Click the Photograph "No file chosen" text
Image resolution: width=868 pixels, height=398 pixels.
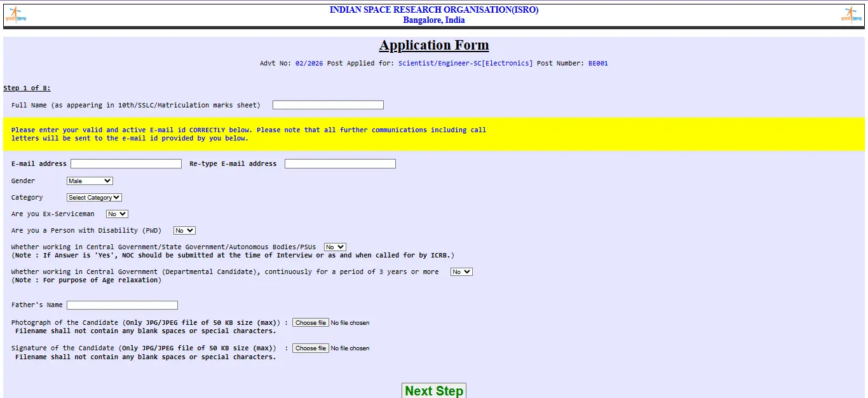(x=350, y=323)
